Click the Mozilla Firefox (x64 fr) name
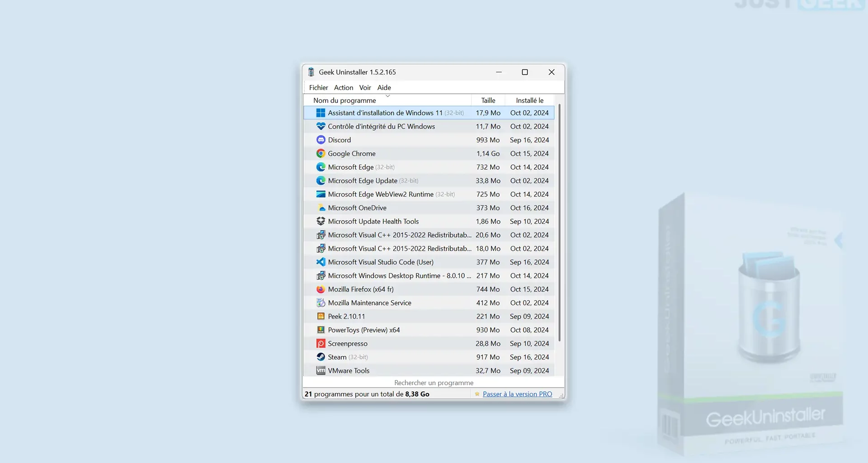This screenshot has height=463, width=868. (x=361, y=289)
